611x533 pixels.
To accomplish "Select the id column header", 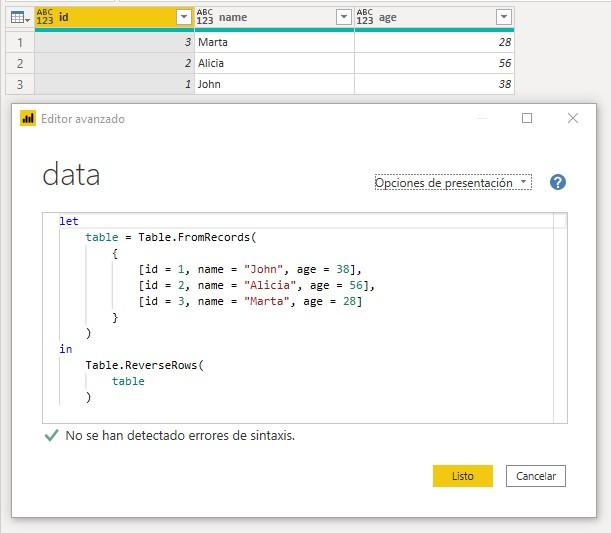I will [x=115, y=17].
